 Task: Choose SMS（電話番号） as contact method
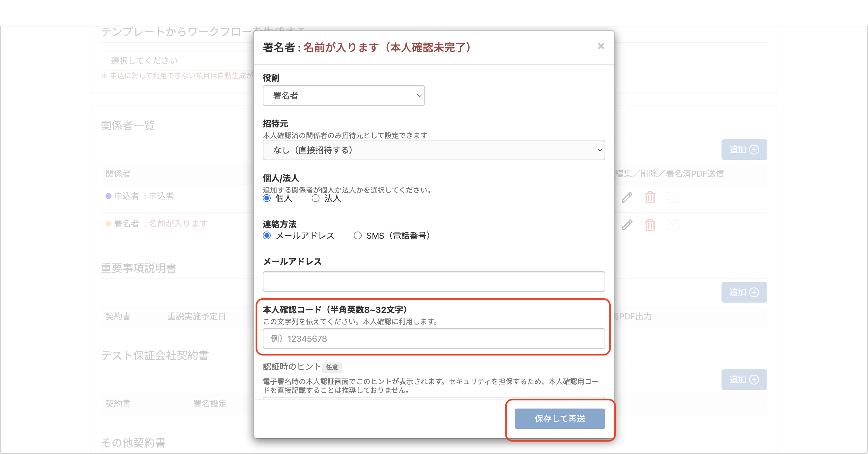[x=357, y=236]
